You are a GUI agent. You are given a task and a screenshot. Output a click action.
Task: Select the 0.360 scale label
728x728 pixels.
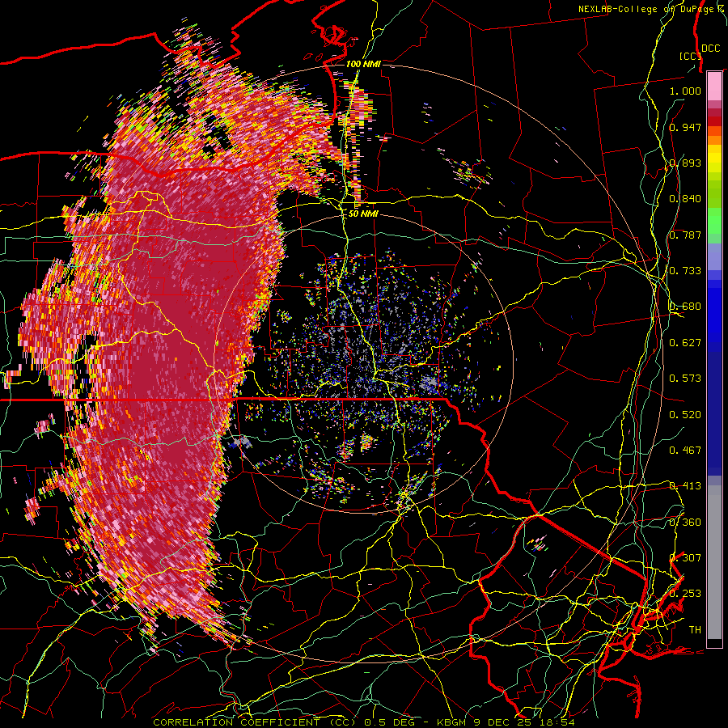pyautogui.click(x=685, y=523)
